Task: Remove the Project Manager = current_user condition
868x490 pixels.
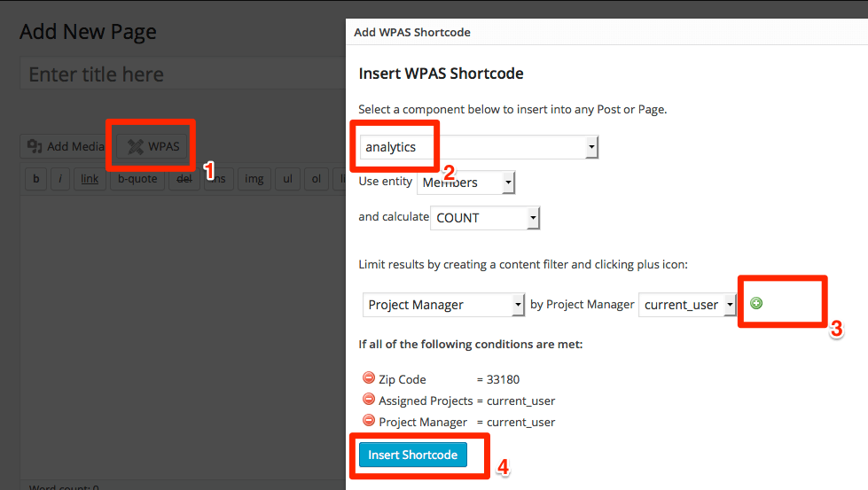Action: click(369, 420)
